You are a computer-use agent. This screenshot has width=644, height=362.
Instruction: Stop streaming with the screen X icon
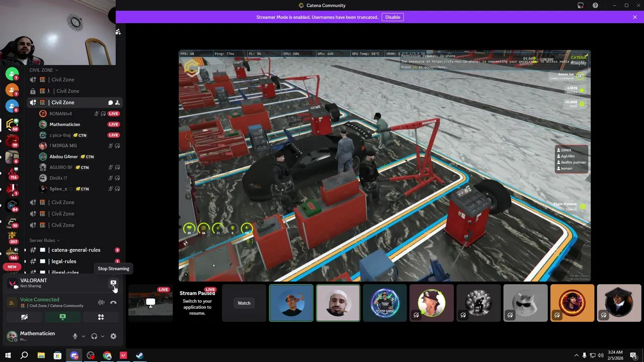[x=113, y=283]
